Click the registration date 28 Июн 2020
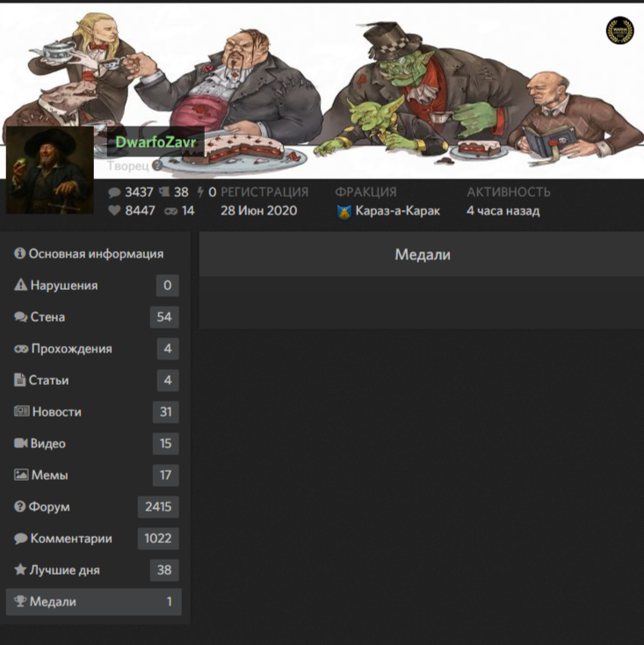 click(x=258, y=211)
